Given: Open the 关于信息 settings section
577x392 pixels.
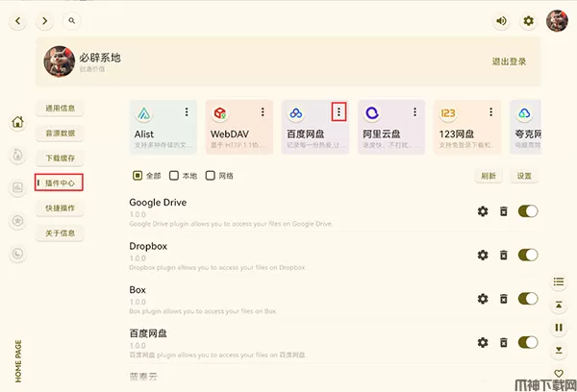Looking at the screenshot, I should pyautogui.click(x=60, y=233).
